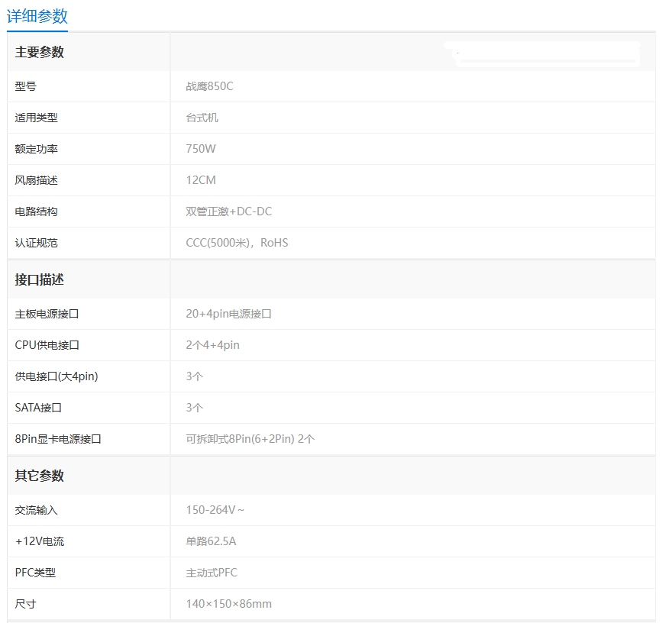This screenshot has height=623, width=672.
Task: Select the value 140×150×86mm
Action: point(229,604)
